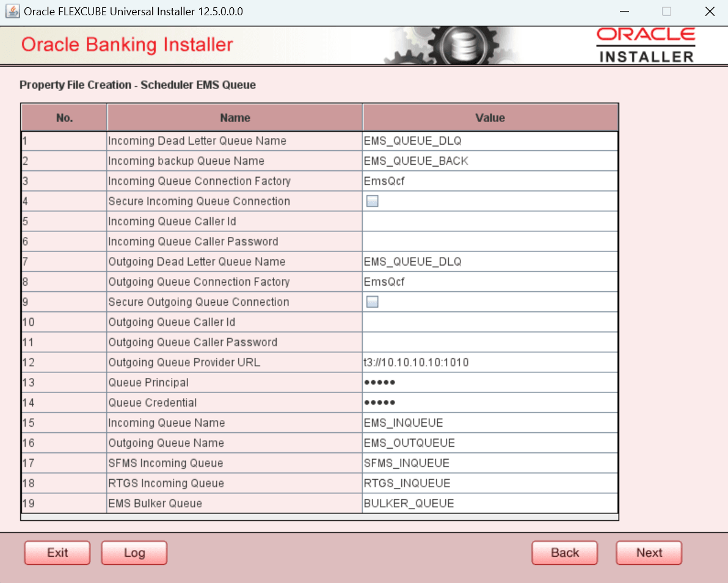Select 'Incoming Queue Connection Factory' label
The height and width of the screenshot is (583, 728).
click(x=199, y=181)
